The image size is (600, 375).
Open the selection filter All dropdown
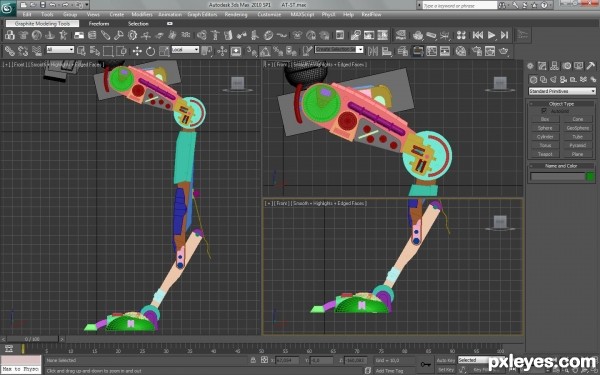click(60, 50)
